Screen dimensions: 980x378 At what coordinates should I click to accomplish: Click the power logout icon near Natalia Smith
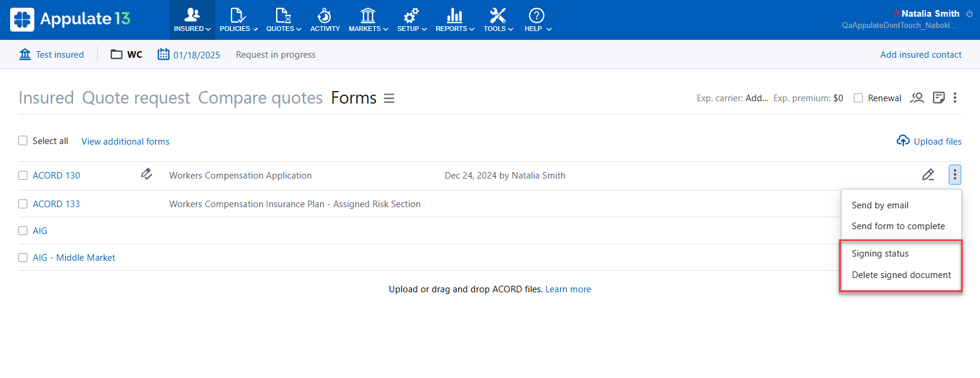coord(969,14)
